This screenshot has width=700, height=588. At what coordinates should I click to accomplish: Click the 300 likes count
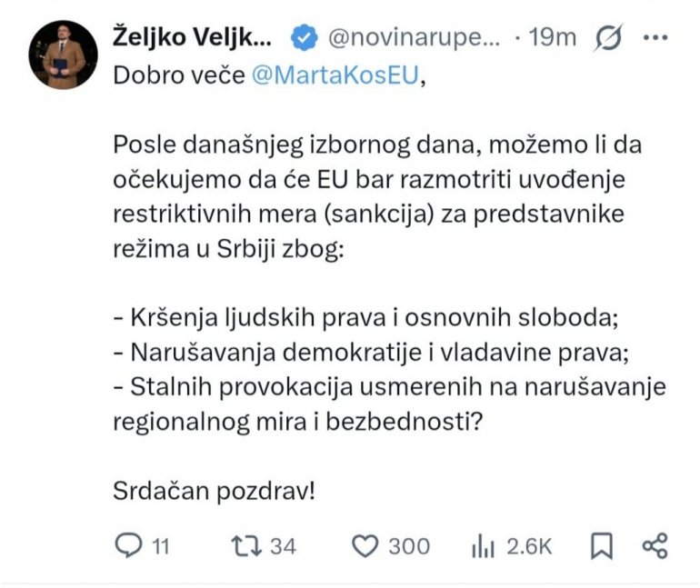(x=409, y=545)
